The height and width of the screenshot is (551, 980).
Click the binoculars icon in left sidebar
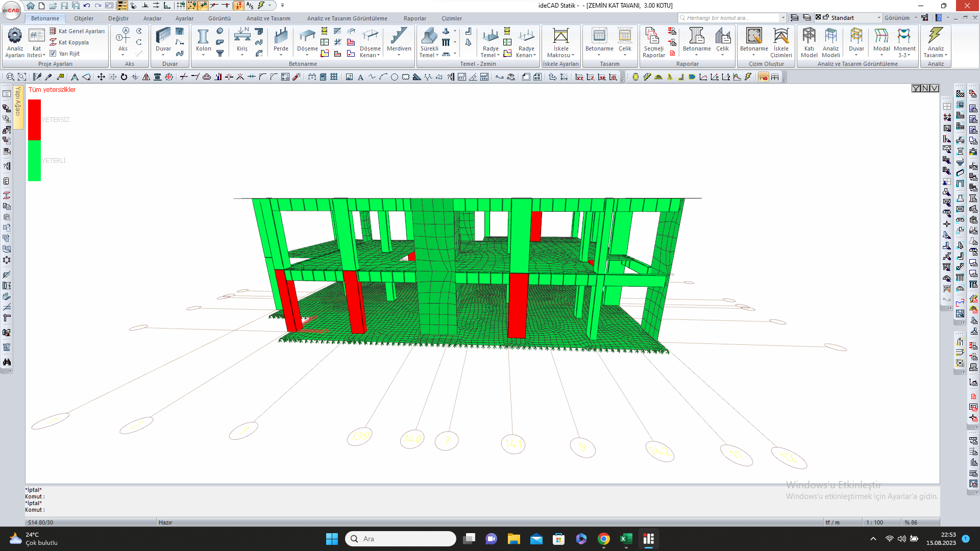[7, 362]
